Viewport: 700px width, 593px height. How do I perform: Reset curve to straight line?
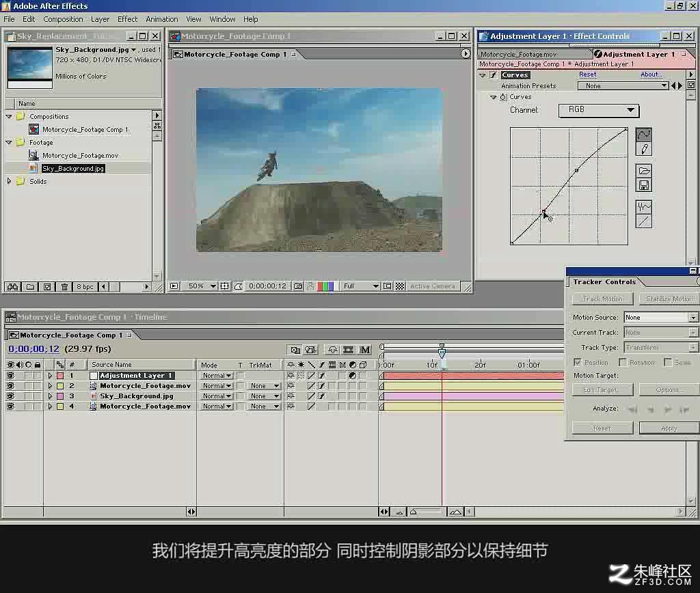[x=643, y=221]
